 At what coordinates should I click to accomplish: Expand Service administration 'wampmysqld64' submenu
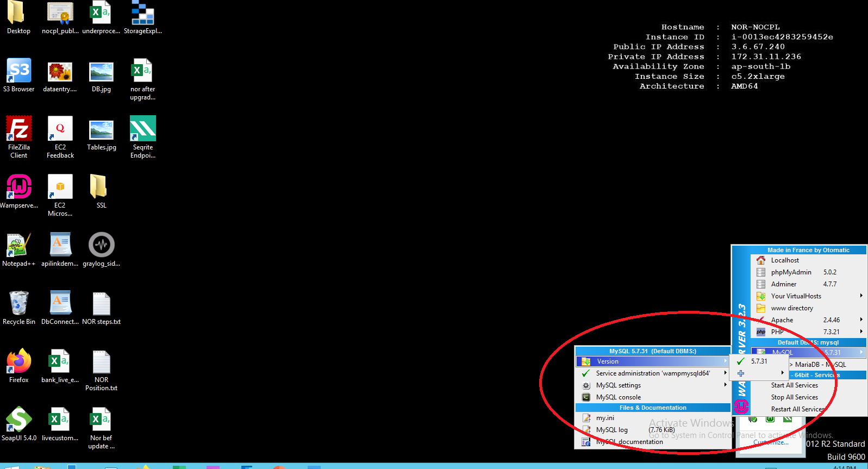[653, 373]
